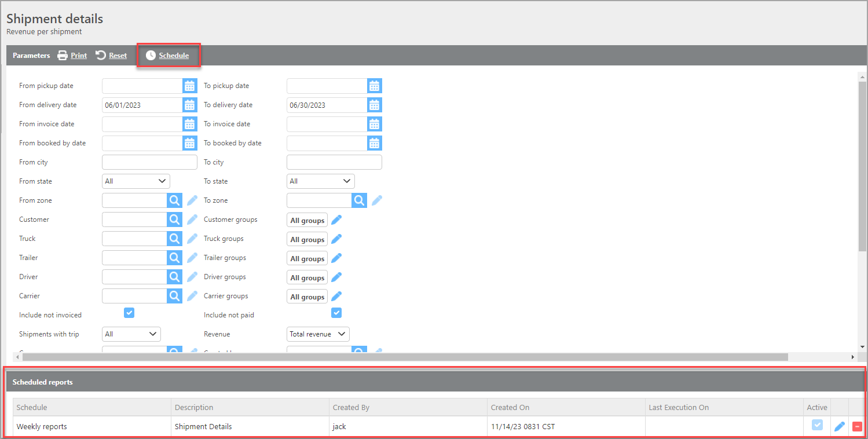
Task: Click the horizontal scrollbar in parameters panel
Action: click(x=405, y=357)
